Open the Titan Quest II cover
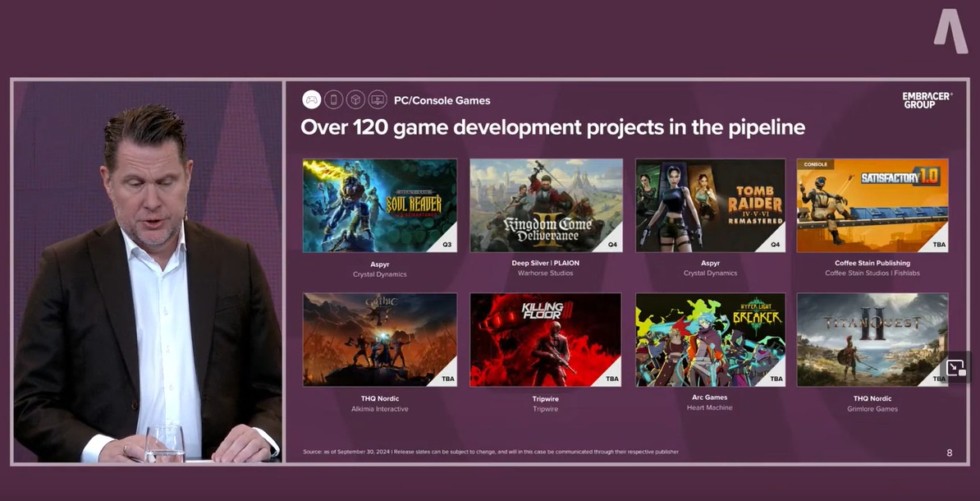The height and width of the screenshot is (501, 980). pos(872,340)
